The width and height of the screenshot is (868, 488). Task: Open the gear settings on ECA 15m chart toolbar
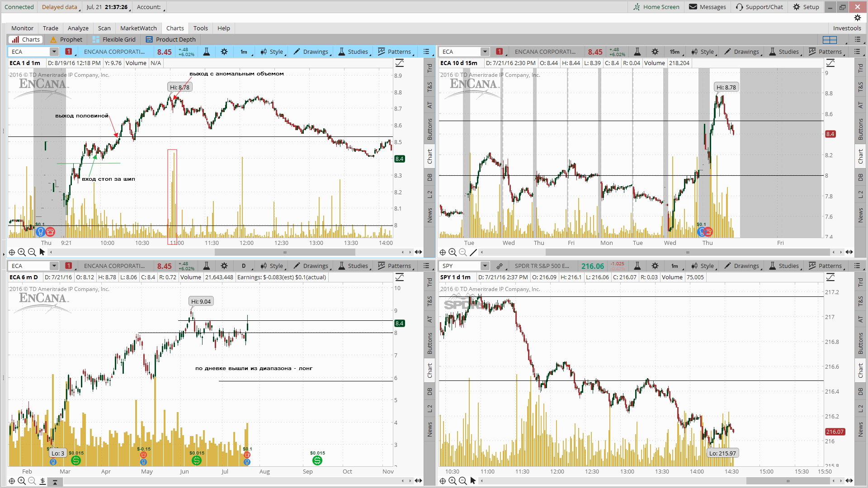pyautogui.click(x=655, y=52)
